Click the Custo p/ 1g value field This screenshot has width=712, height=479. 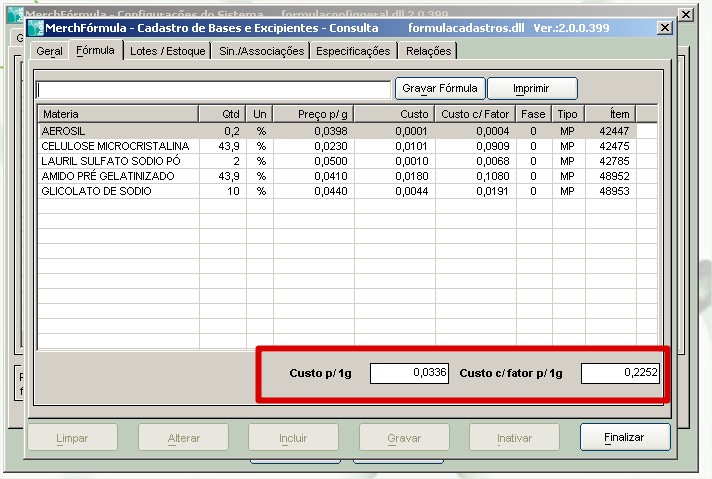410,373
